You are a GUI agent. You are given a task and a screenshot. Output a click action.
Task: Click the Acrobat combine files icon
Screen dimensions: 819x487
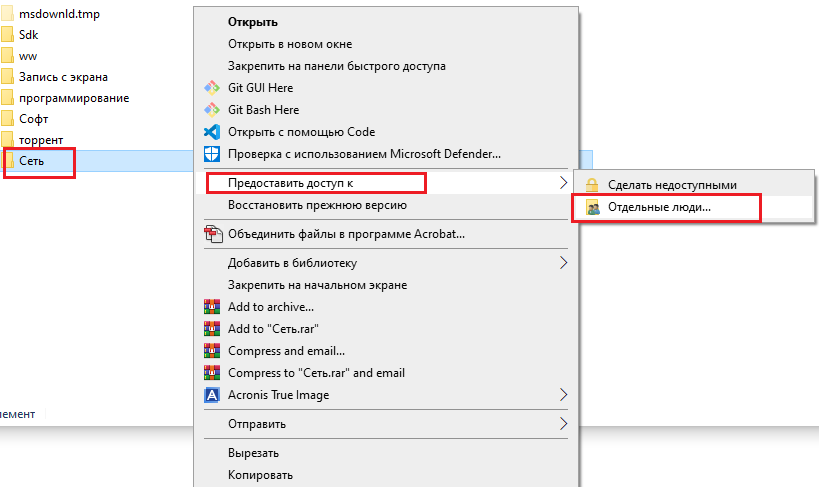tap(213, 234)
